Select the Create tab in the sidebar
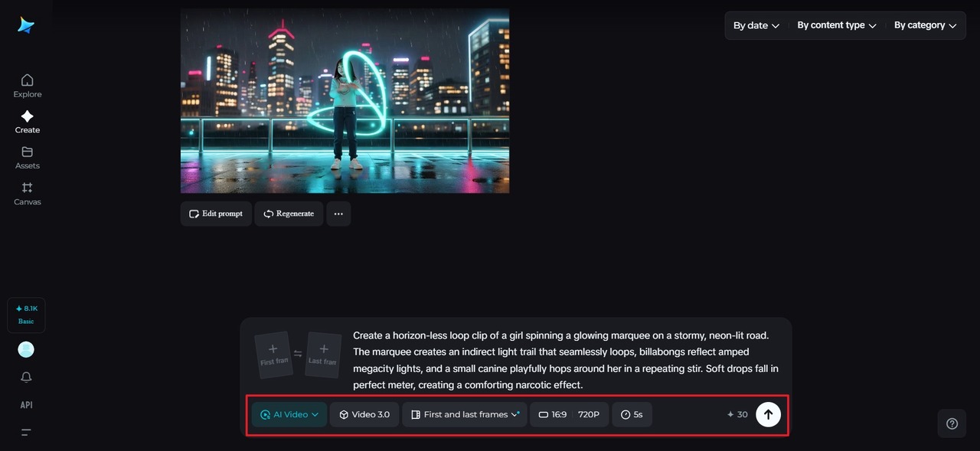Viewport: 980px width, 451px height. 27,121
